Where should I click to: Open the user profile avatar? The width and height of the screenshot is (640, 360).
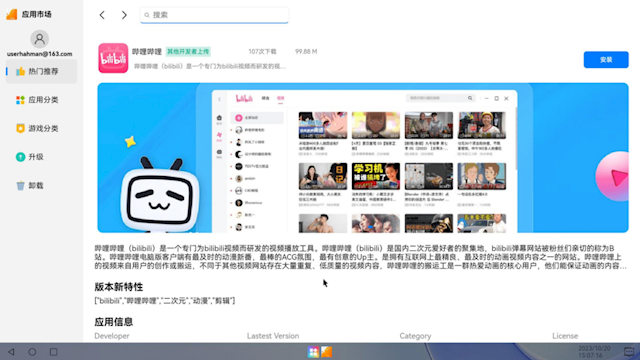(40, 39)
